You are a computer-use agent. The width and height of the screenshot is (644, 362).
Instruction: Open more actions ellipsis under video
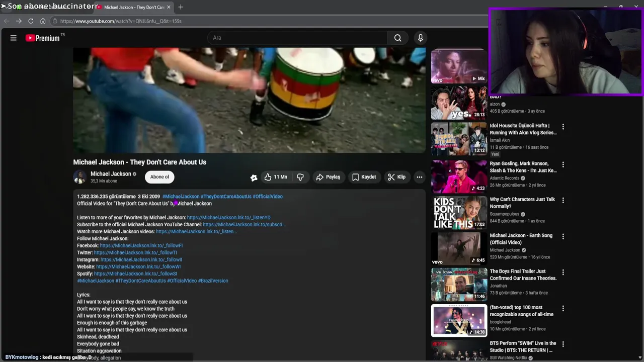420,177
